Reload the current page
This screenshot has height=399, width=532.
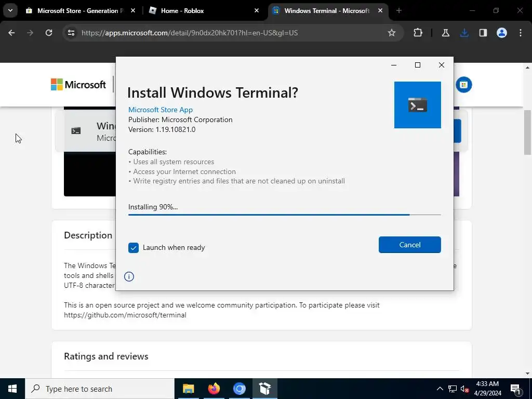click(49, 33)
